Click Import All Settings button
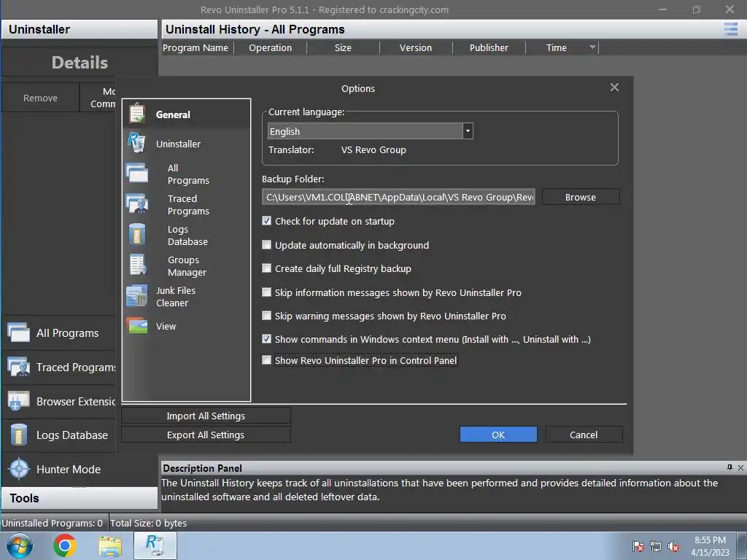747x560 pixels. pos(206,416)
